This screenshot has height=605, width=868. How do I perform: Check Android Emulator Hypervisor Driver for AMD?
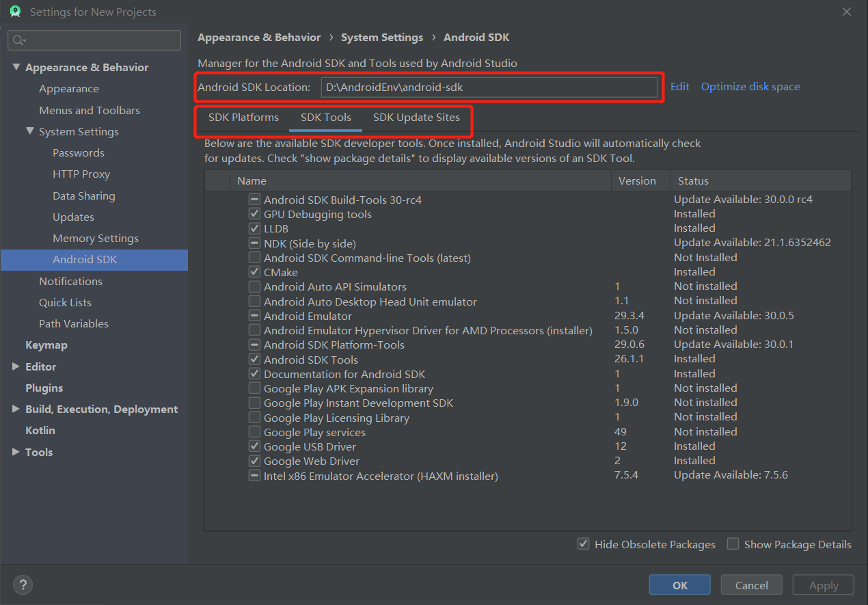pyautogui.click(x=254, y=330)
